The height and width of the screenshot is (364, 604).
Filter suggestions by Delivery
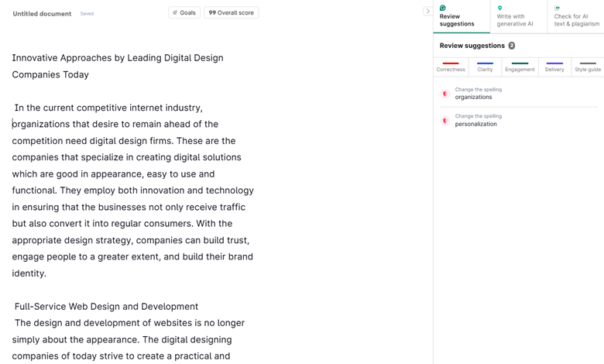click(x=554, y=67)
